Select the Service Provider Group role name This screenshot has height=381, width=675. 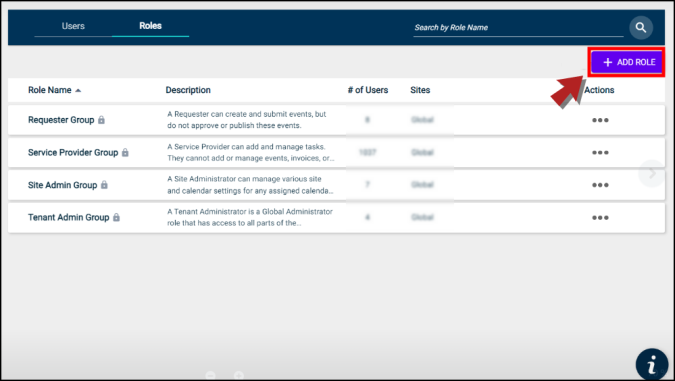pyautogui.click(x=73, y=152)
